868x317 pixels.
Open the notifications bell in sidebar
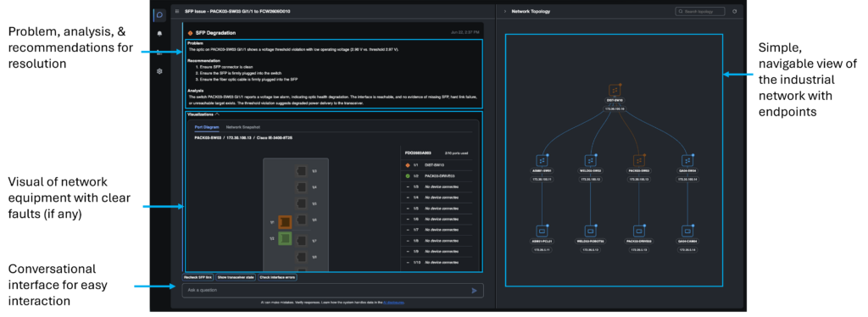coord(159,34)
